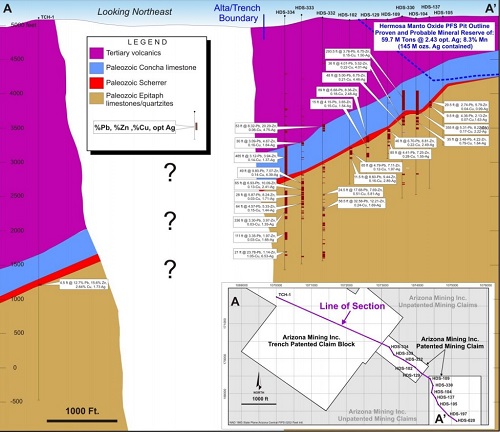Click the Hermosa Manto Oxide PFS Pit text box
500x432 pixels.
(x=434, y=36)
